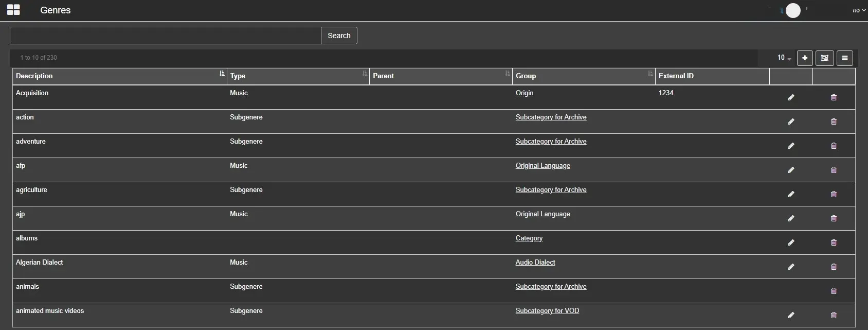The height and width of the screenshot is (330, 868).
Task: Delete the action genre row
Action: [834, 121]
